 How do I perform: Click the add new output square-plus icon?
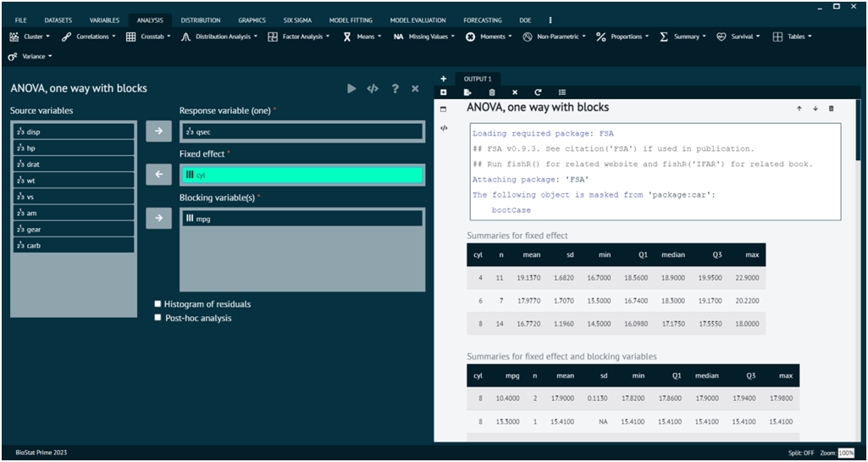[x=444, y=92]
